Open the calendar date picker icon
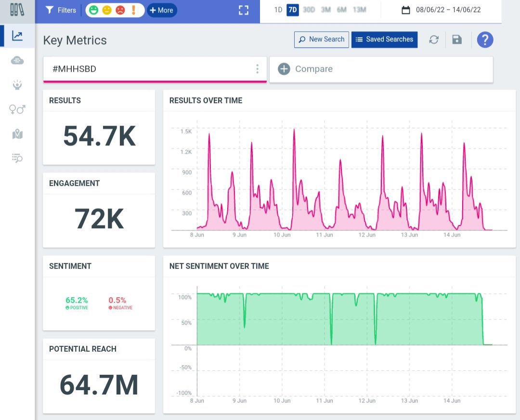Image resolution: width=520 pixels, height=420 pixels. coord(405,10)
